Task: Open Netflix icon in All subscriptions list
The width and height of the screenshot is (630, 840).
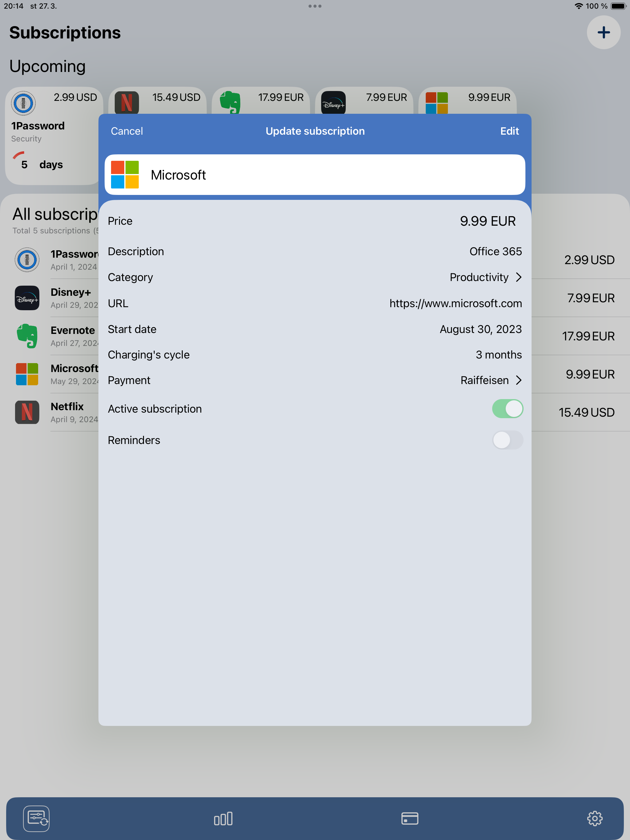Action: click(27, 412)
